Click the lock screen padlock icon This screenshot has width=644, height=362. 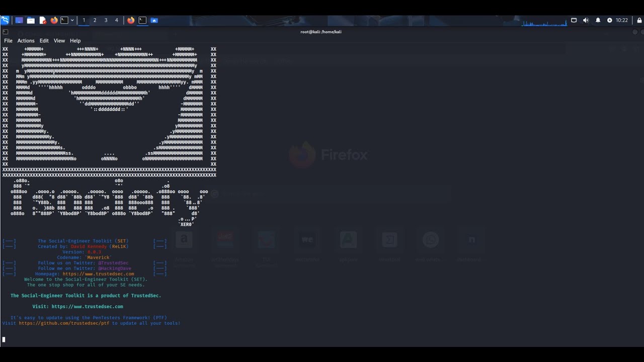click(x=639, y=20)
